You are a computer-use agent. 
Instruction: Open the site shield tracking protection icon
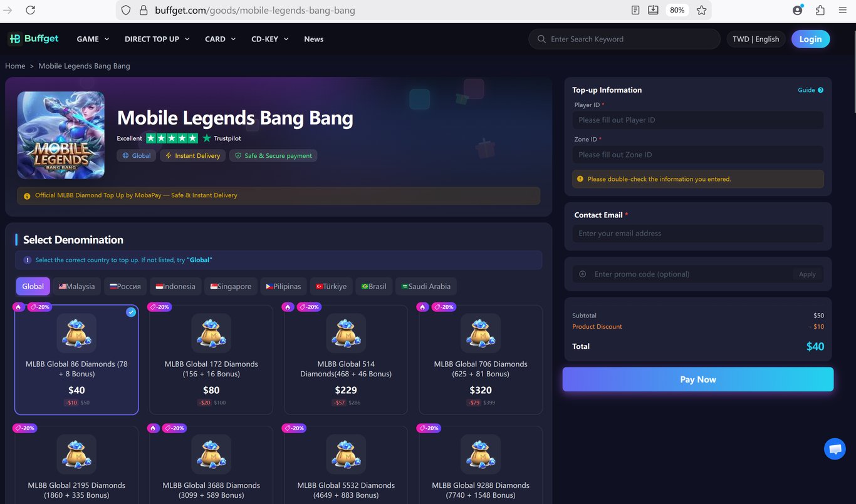(x=126, y=10)
